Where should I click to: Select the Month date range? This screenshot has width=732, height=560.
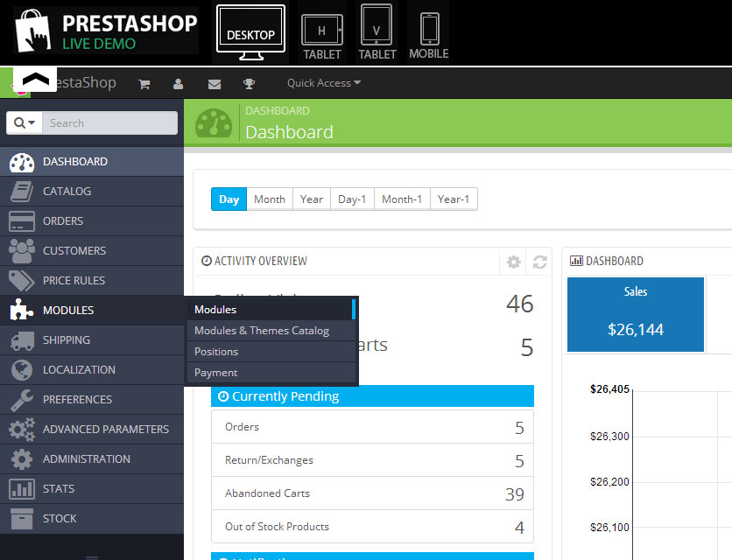coord(270,199)
